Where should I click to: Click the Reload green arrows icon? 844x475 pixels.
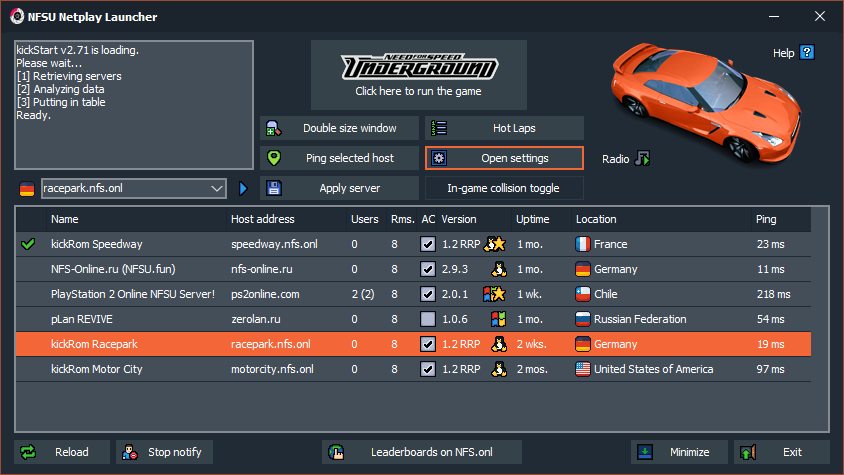pyautogui.click(x=28, y=452)
